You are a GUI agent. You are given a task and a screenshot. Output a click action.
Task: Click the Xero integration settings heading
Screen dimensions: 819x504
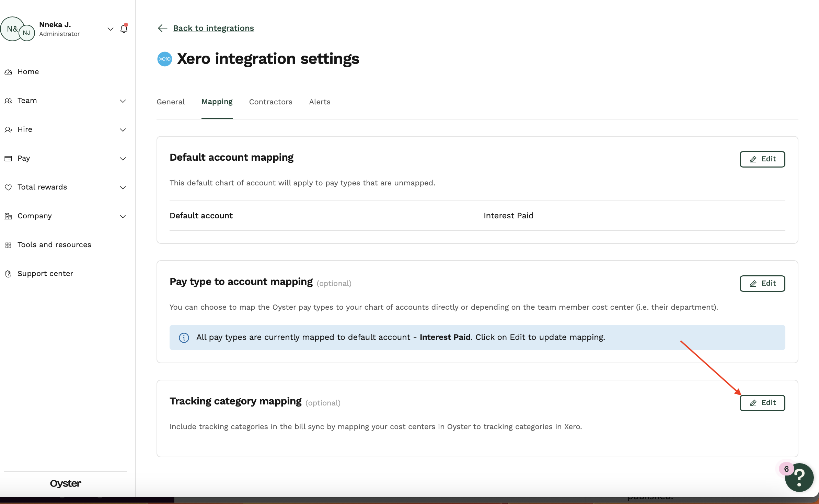(268, 59)
